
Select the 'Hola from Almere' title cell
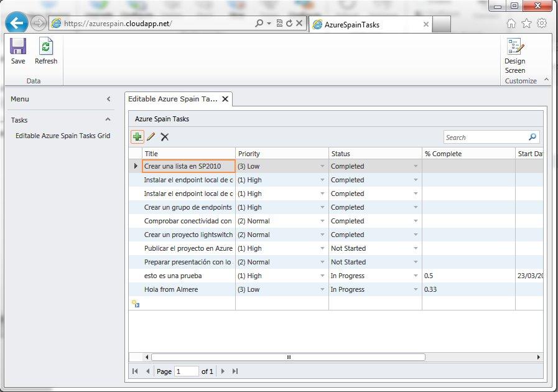point(188,289)
